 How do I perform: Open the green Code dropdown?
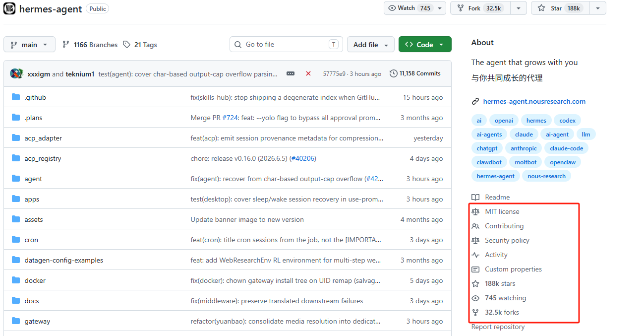coord(425,44)
